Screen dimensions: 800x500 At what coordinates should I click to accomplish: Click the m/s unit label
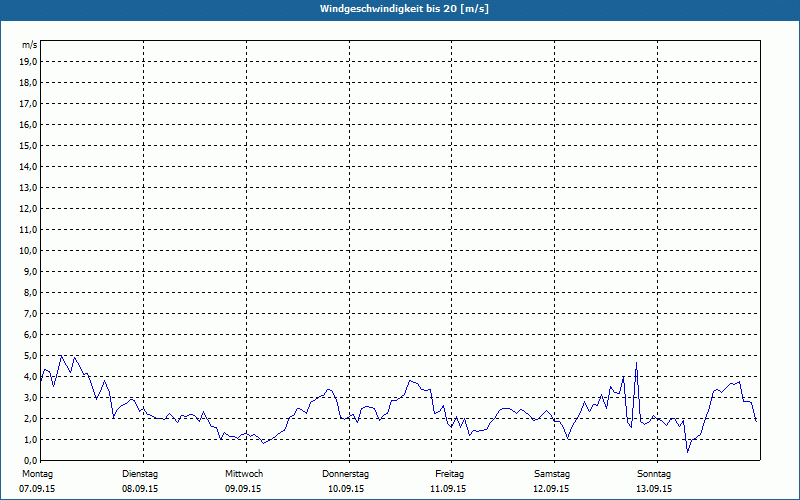(x=30, y=45)
